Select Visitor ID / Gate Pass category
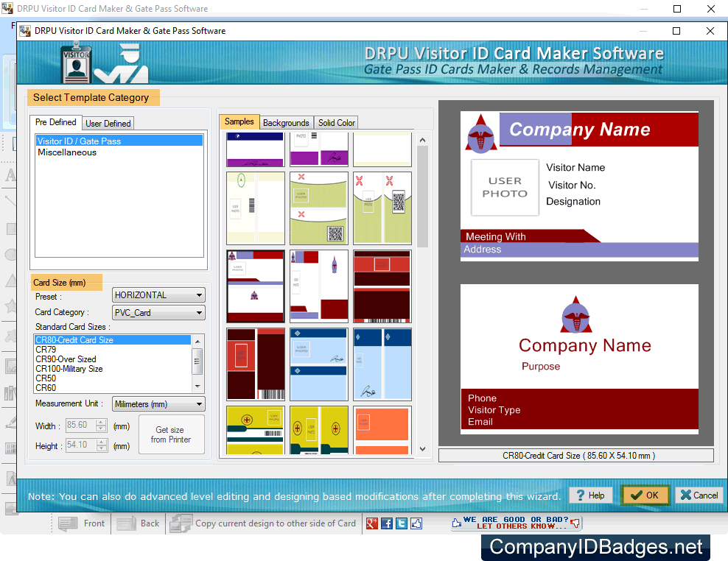Screen dimensions: 728x561 (119, 141)
